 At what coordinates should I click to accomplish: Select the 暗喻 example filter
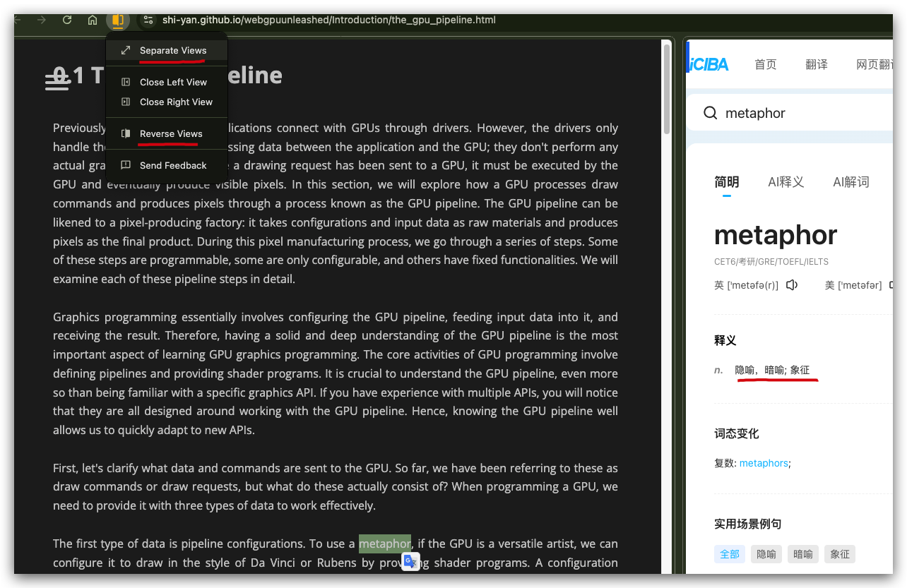(803, 554)
